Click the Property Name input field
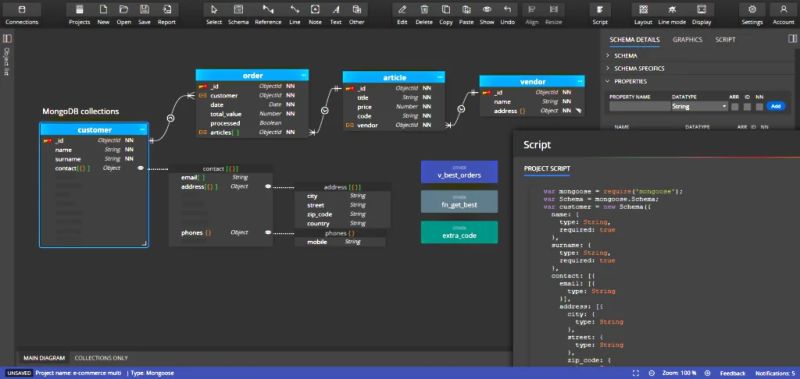Screen dimensions: 800x379 [x=640, y=107]
